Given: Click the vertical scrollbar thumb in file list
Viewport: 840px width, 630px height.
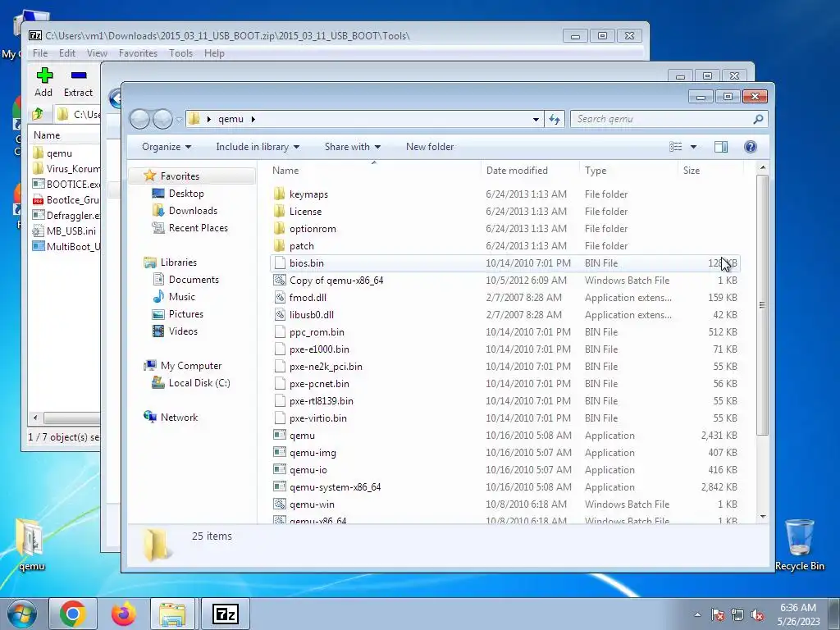Looking at the screenshot, I should pos(762,305).
